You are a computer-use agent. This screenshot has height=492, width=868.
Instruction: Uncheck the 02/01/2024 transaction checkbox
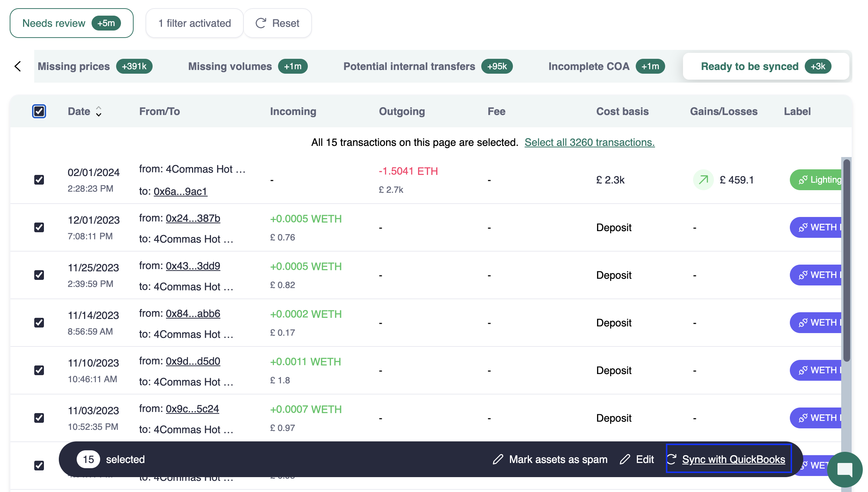pyautogui.click(x=39, y=180)
